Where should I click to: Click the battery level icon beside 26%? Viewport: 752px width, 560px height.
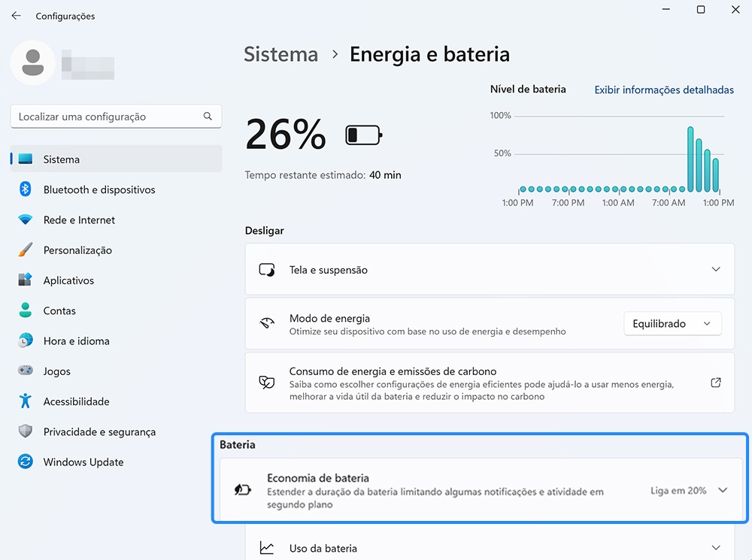click(363, 135)
